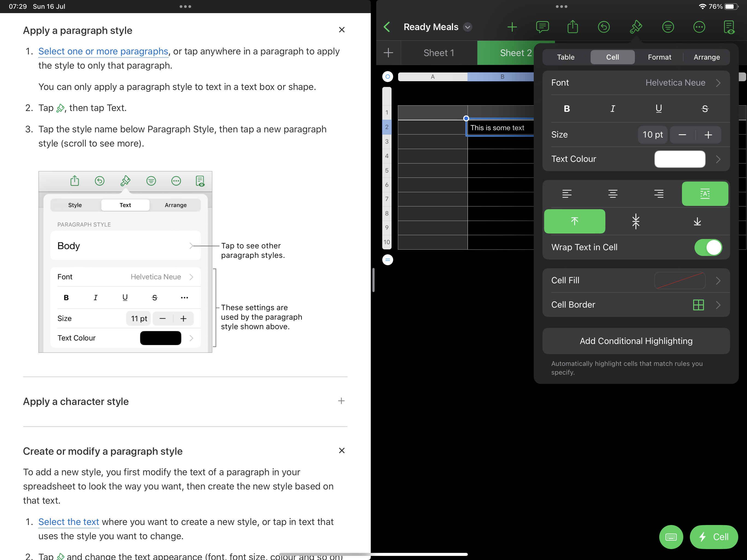
Task: Switch to Sheet 1 tab
Action: [439, 53]
